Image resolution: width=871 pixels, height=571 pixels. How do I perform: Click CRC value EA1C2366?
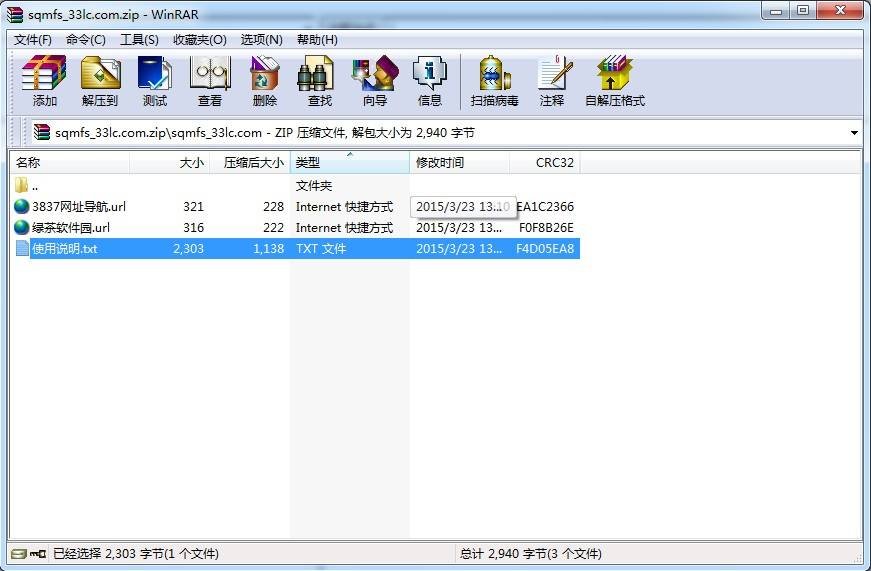point(545,207)
